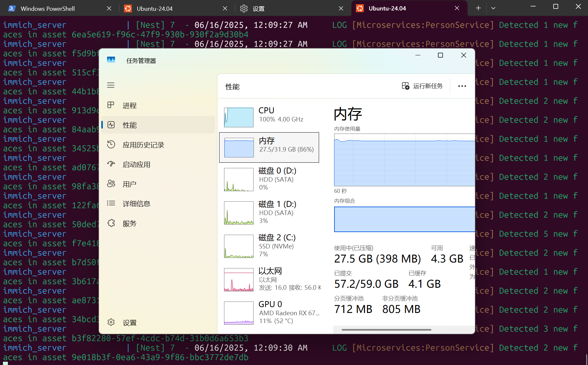Click the 712 MB paged pool value
This screenshot has height=365, width=588.
tap(353, 309)
